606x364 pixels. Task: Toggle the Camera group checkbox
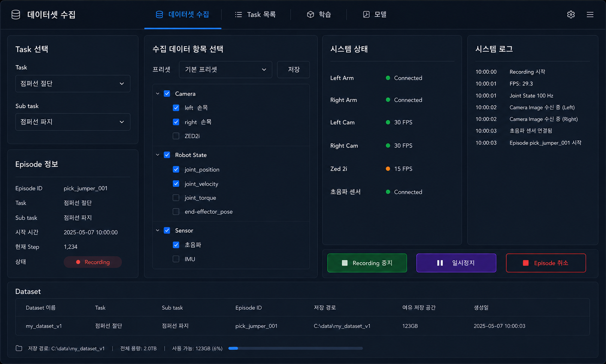tap(167, 94)
